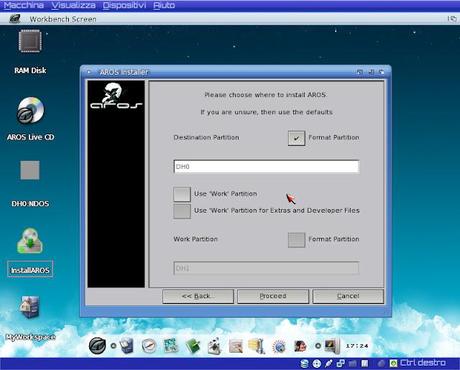
Task: Click the VirtualBox network adapter status icon
Action: point(341,363)
